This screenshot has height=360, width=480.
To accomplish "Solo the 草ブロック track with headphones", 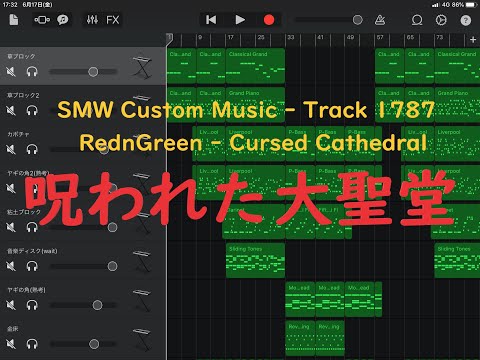I will pyautogui.click(x=32, y=71).
